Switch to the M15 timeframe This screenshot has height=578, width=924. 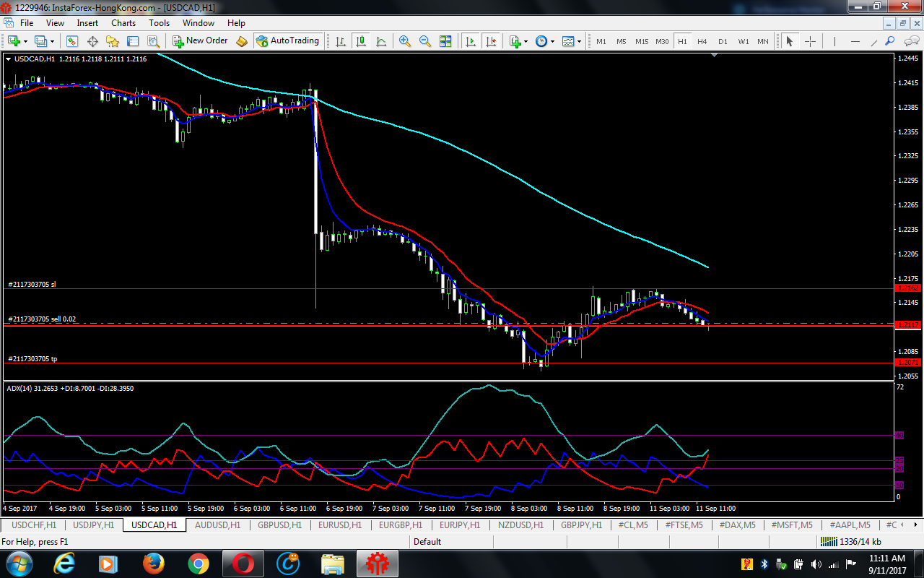coord(642,41)
